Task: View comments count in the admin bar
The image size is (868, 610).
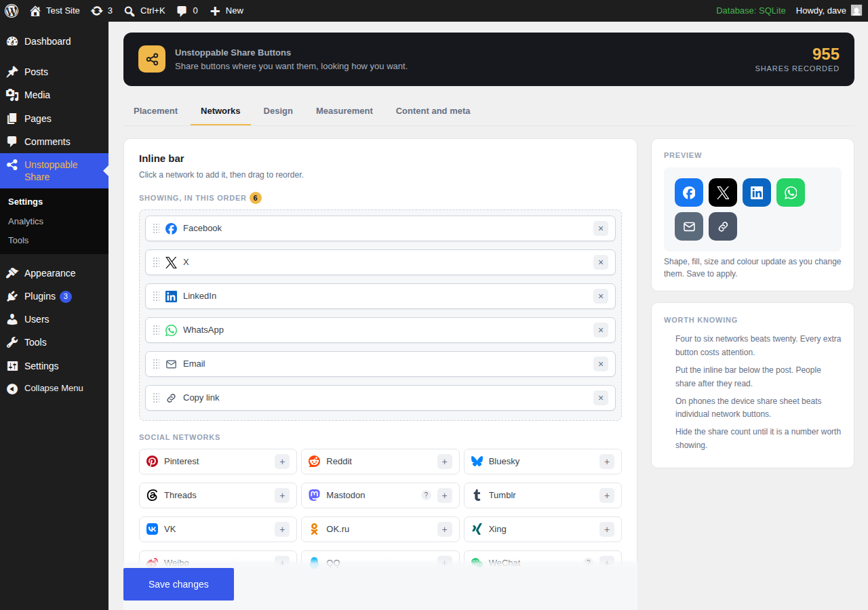Action: point(187,11)
